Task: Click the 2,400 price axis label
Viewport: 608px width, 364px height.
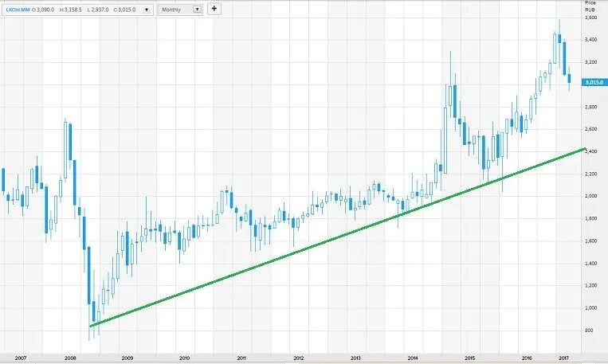Action: [x=591, y=151]
